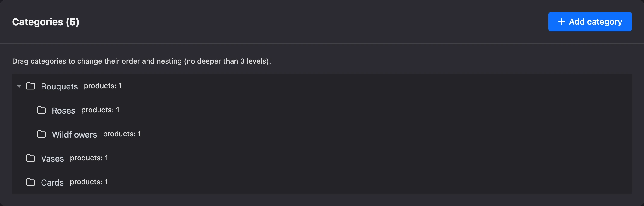This screenshot has width=644, height=206.
Task: Click the plus icon in Add category
Action: pyautogui.click(x=562, y=22)
